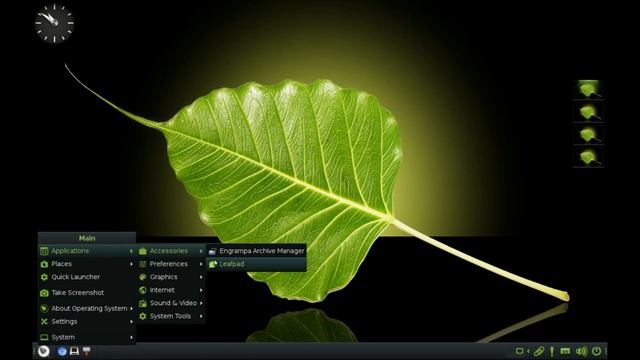The width and height of the screenshot is (640, 360).
Task: Switch to second workspace thumbnail
Action: click(588, 112)
